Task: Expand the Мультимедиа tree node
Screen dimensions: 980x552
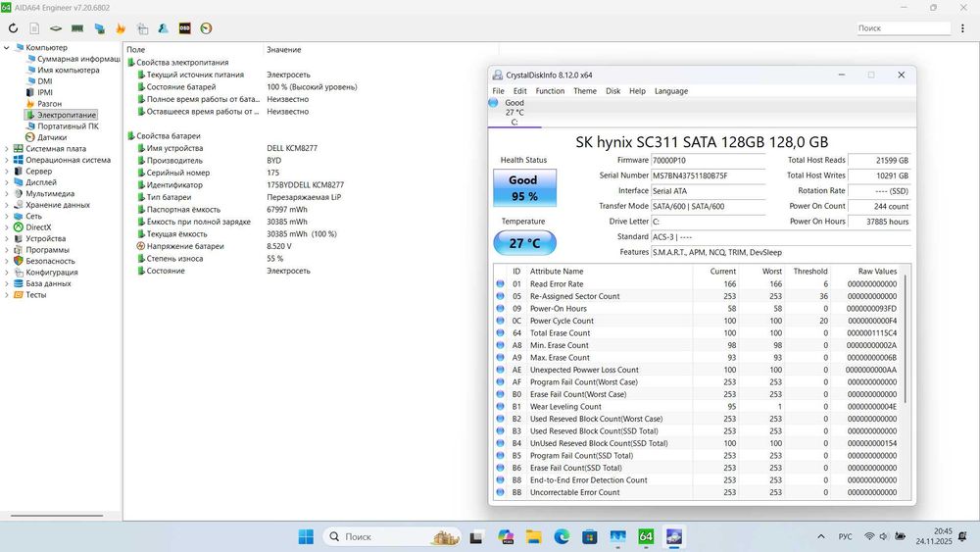Action: [7, 194]
